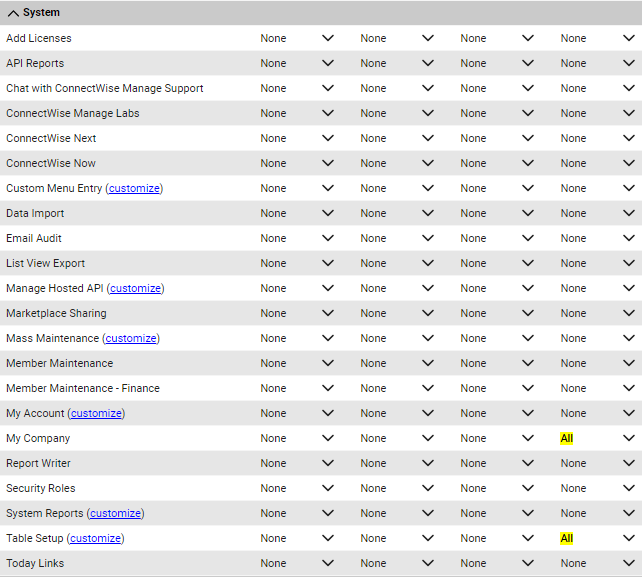Screen dimensions: 642x577
Task: Click the My Account customize link
Action: click(97, 413)
